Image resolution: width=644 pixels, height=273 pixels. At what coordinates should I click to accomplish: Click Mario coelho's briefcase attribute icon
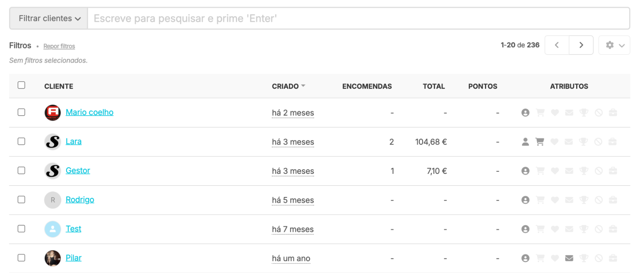point(613,113)
